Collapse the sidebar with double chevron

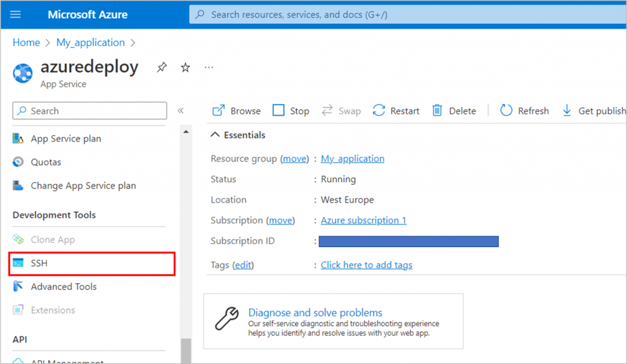tap(181, 111)
